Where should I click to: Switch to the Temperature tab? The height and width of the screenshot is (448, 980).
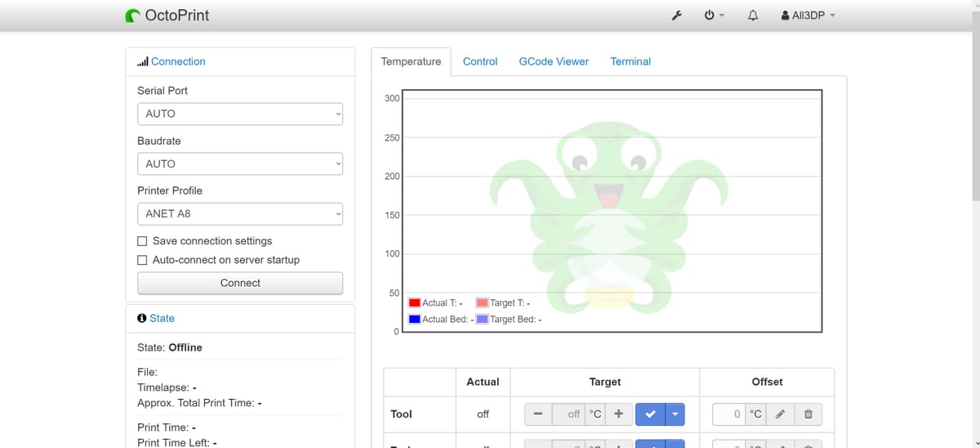pos(411,61)
